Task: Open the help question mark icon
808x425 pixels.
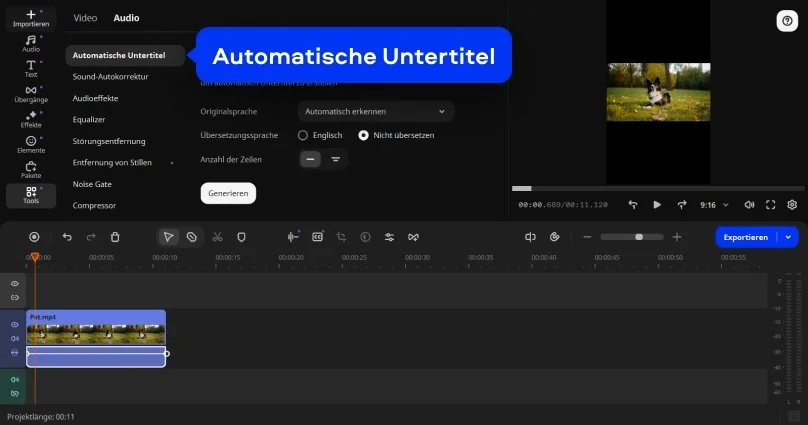Action: click(785, 21)
